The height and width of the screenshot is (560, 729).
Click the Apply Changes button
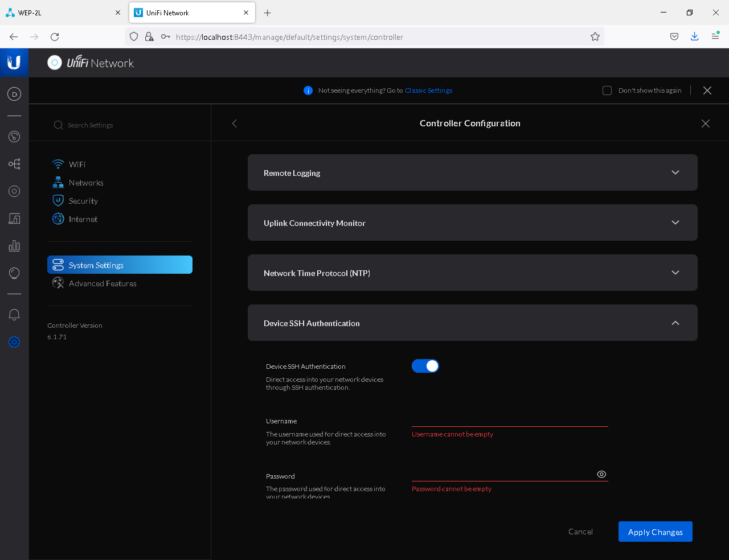656,532
